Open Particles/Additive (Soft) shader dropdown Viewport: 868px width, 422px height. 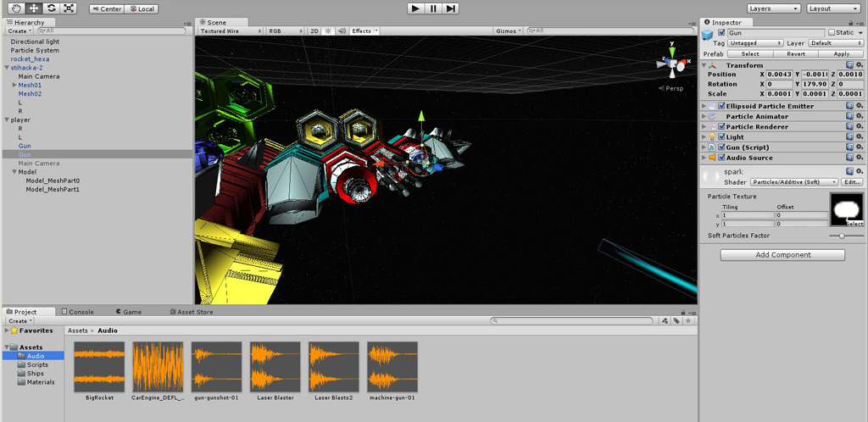[x=794, y=182]
